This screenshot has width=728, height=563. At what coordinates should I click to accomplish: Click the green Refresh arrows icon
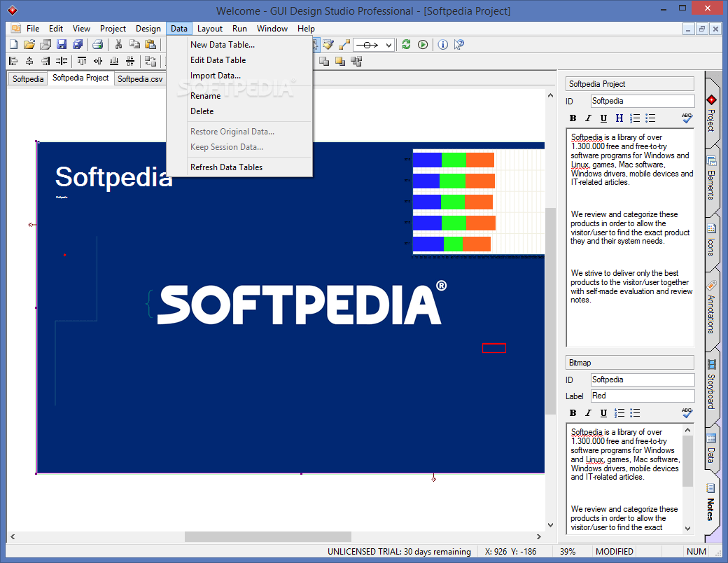pos(406,45)
